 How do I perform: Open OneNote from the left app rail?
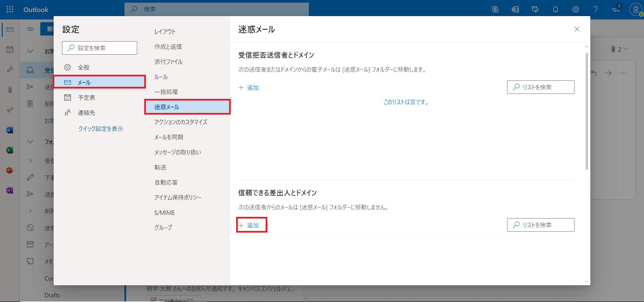pos(10,190)
